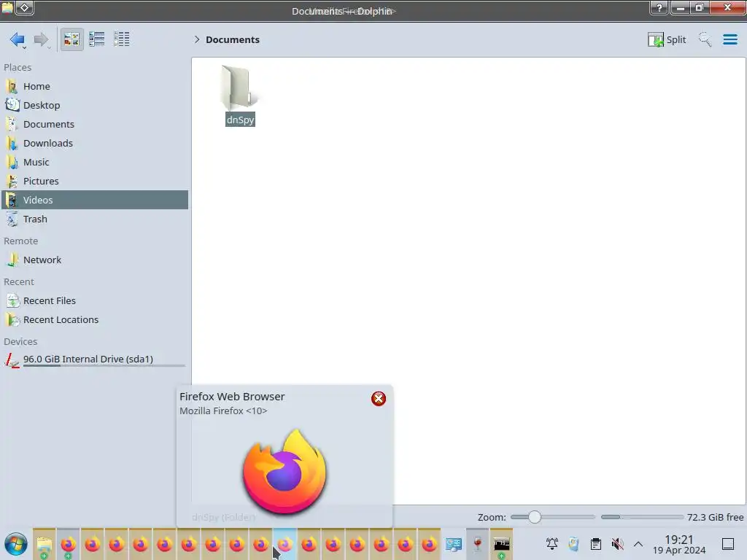The image size is (747, 560).
Task: Open Recent Locations entry
Action: (95, 320)
